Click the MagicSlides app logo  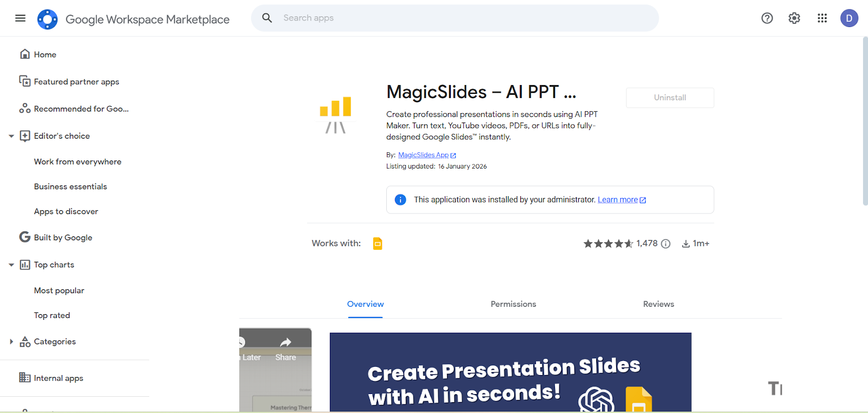tap(335, 115)
